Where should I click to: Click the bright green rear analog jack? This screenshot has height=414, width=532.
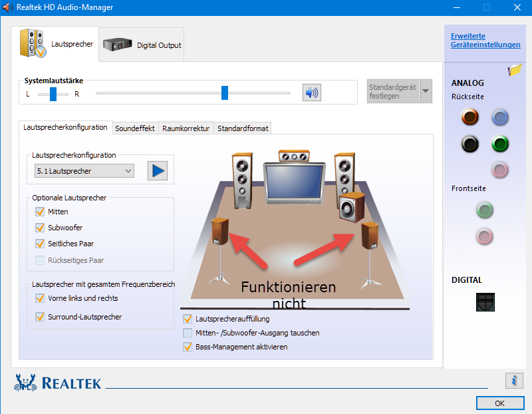point(500,144)
